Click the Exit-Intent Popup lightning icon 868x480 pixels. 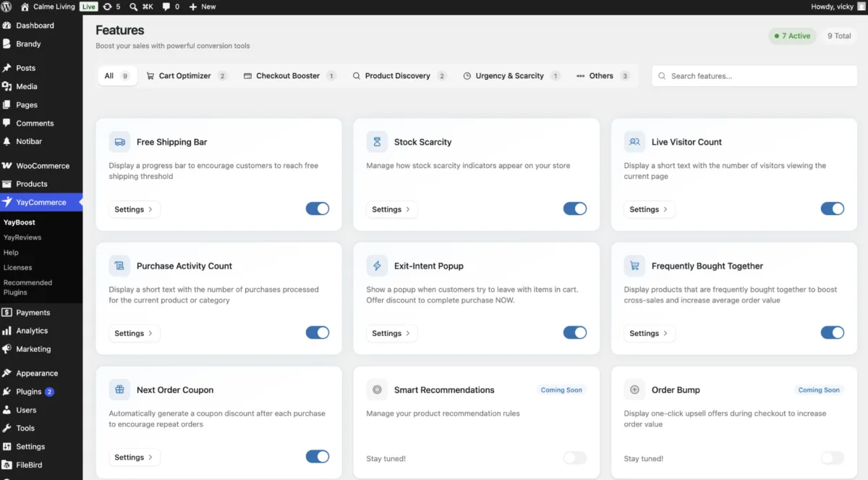(x=378, y=266)
